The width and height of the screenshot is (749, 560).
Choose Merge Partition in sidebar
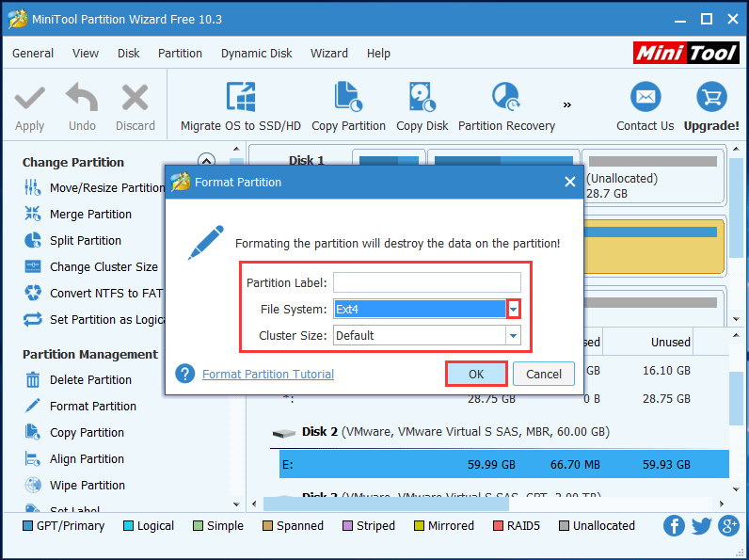78,214
